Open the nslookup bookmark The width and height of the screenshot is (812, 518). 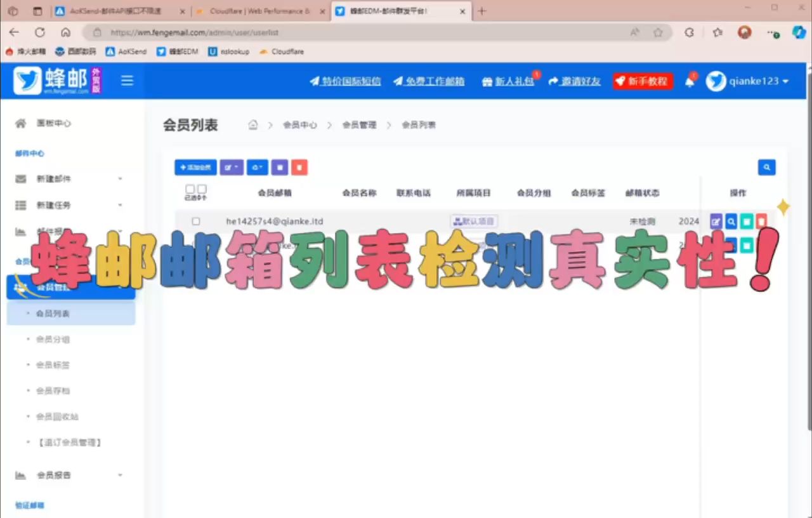pyautogui.click(x=229, y=51)
